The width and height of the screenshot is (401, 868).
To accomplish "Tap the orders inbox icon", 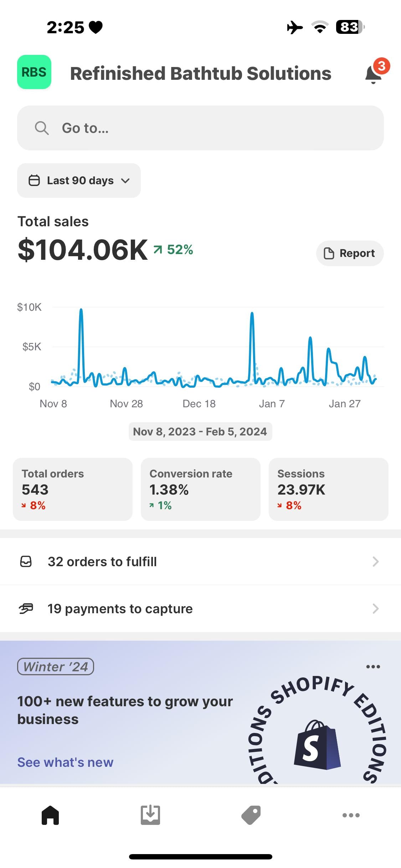I will pos(26,562).
